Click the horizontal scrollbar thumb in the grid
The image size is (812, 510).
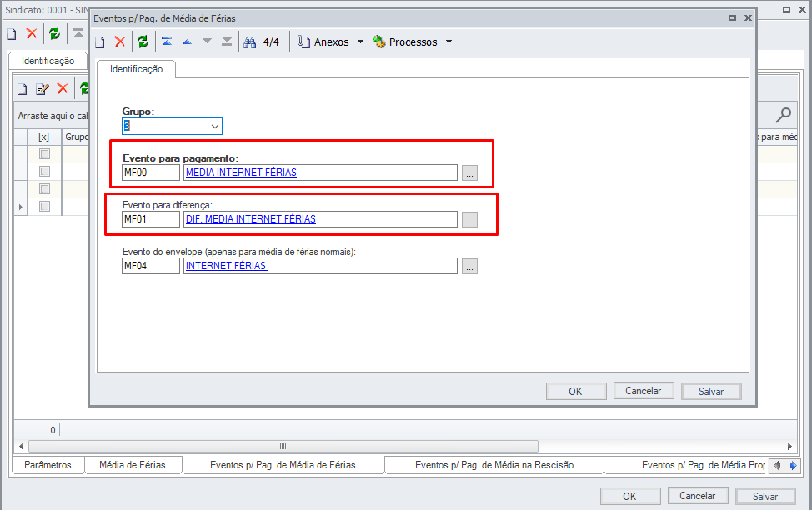coord(283,447)
